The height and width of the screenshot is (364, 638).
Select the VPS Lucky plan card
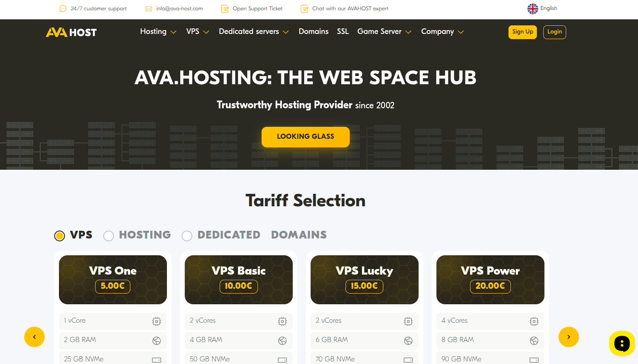[364, 279]
